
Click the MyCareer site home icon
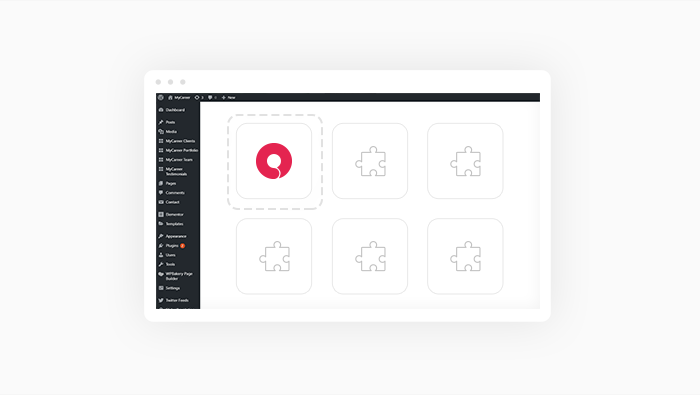[170, 97]
